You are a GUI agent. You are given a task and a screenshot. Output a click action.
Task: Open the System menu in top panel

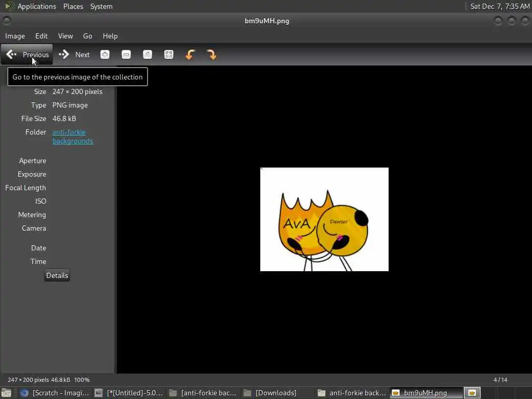[101, 6]
